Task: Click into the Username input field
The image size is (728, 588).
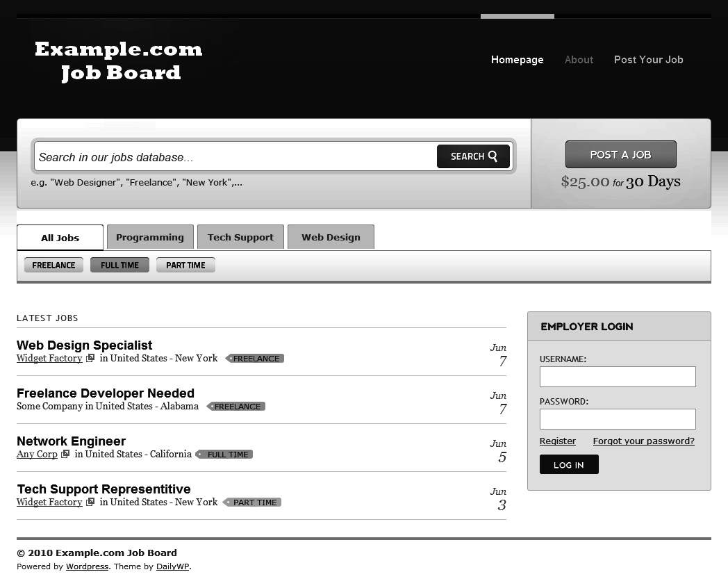Action: pyautogui.click(x=618, y=377)
